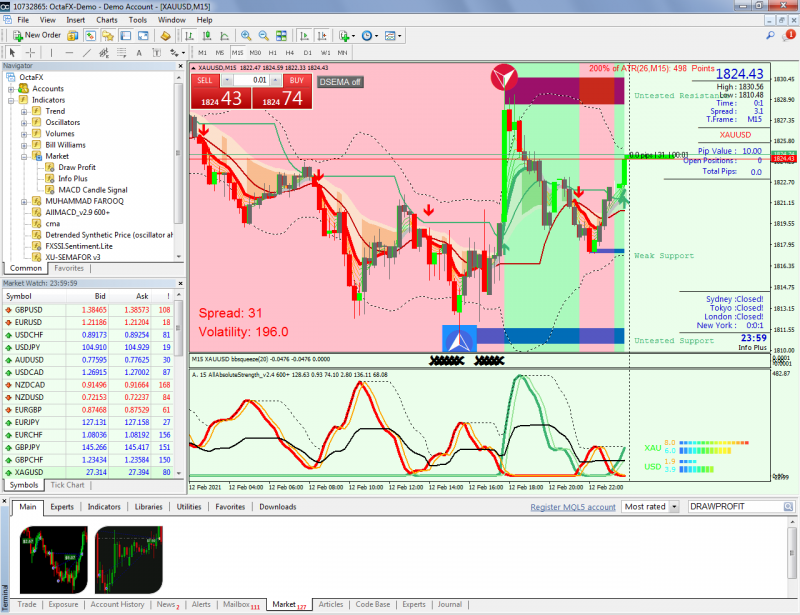Switch chart to M30 timeframe
Viewport: 800px width, 615px height.
pyautogui.click(x=255, y=53)
